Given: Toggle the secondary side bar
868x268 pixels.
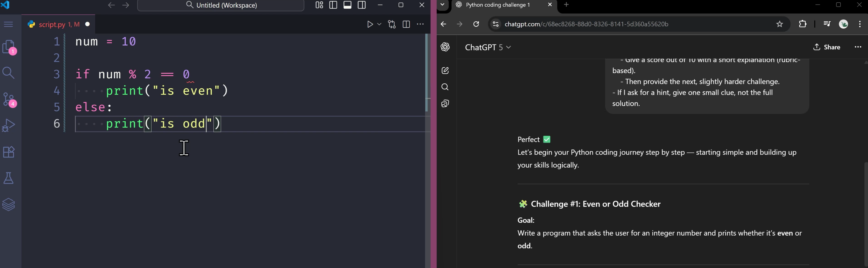Looking at the screenshot, I should (361, 5).
